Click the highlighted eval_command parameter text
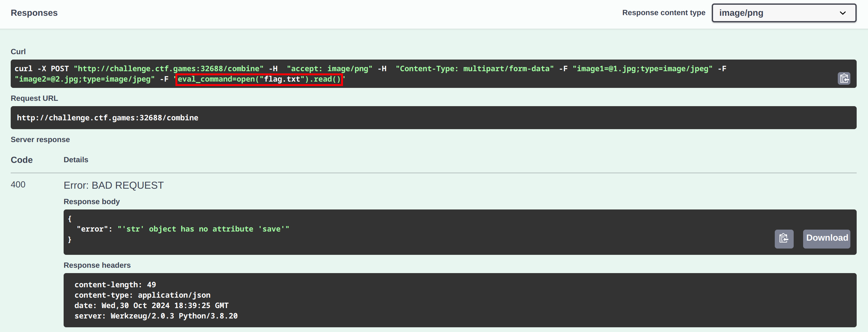The width and height of the screenshot is (868, 332). click(259, 79)
